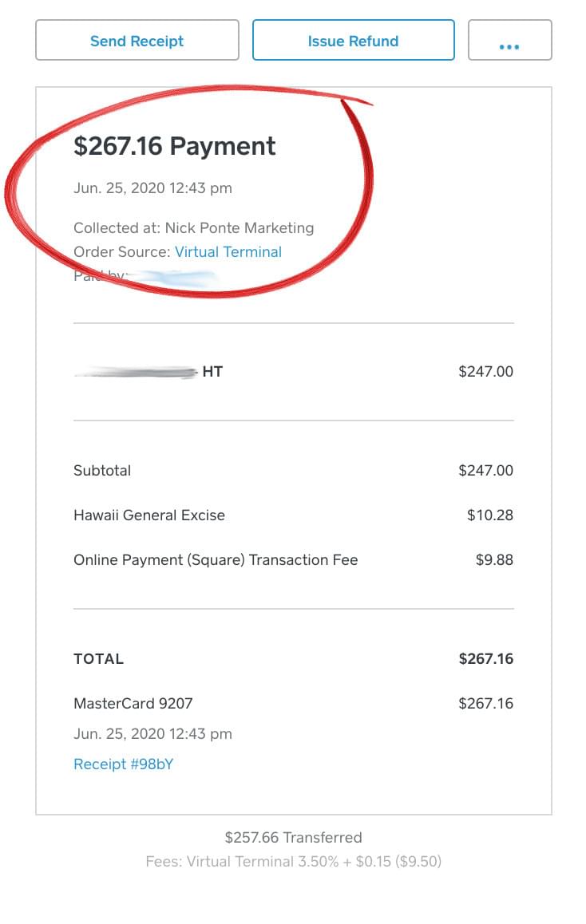586x924 pixels.
Task: Select the HT line item name
Action: 212,371
